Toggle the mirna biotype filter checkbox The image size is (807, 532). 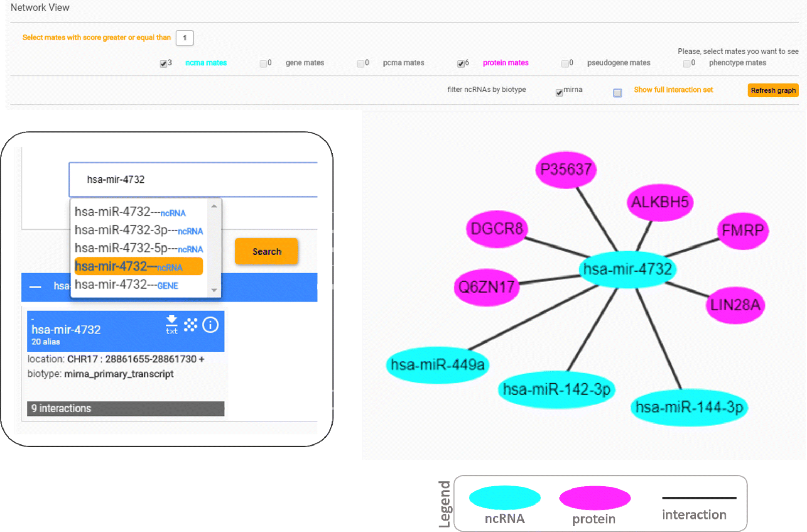point(559,93)
